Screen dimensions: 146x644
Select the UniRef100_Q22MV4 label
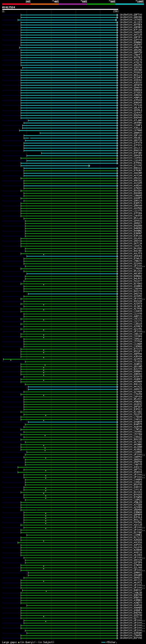click(x=131, y=359)
